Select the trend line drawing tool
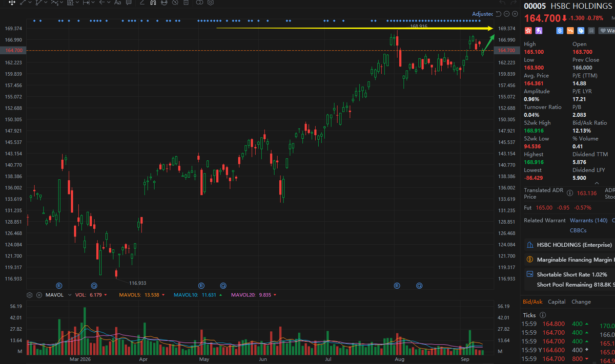The image size is (615, 364). (23, 3)
